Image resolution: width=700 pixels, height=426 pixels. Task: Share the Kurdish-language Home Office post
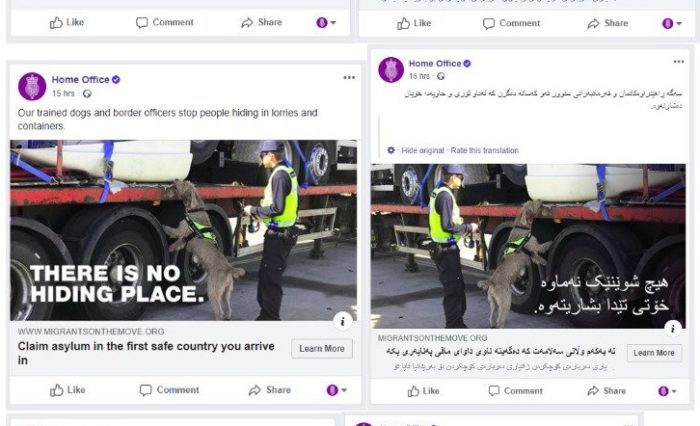(x=608, y=391)
